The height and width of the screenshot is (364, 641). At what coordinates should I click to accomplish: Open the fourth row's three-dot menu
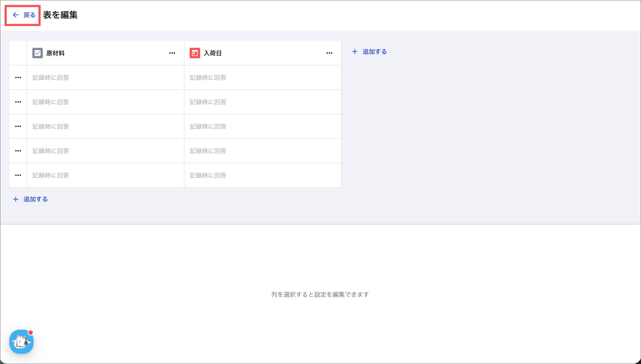(x=18, y=151)
